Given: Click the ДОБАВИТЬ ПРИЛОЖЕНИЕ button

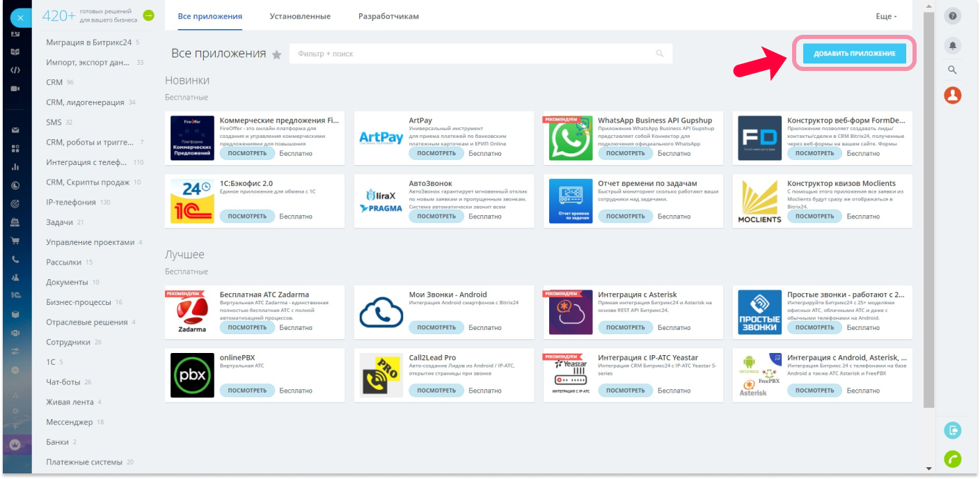Looking at the screenshot, I should point(855,54).
